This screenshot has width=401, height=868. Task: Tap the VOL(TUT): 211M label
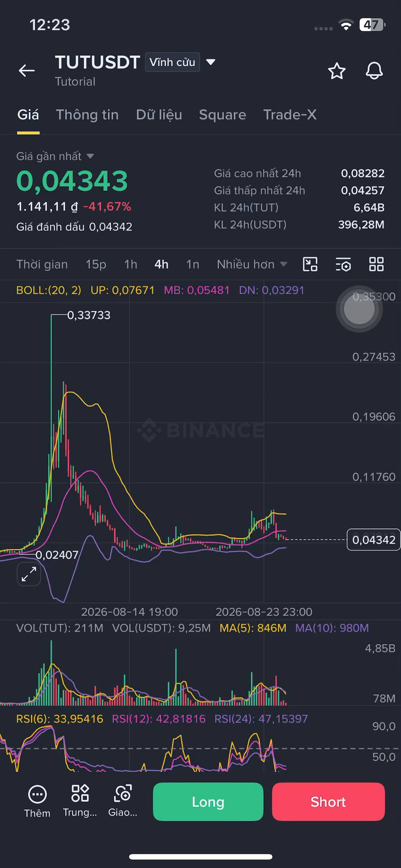pyautogui.click(x=60, y=628)
